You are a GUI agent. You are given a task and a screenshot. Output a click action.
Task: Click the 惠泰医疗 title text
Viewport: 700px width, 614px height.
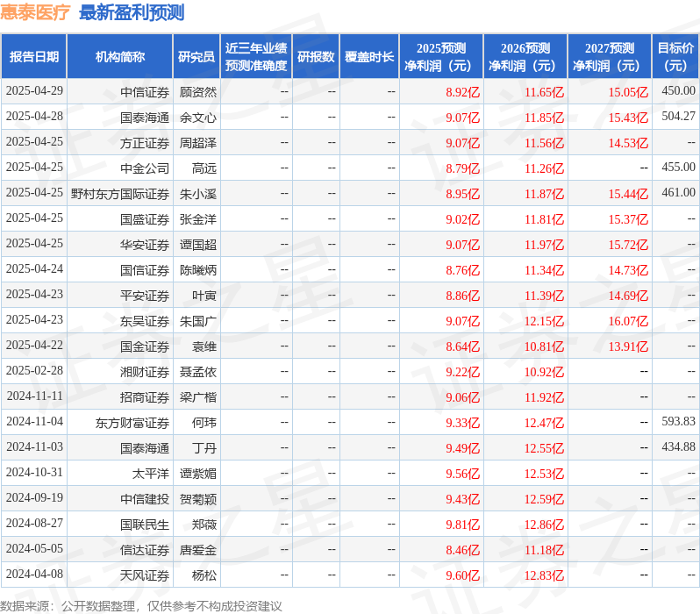(x=35, y=12)
